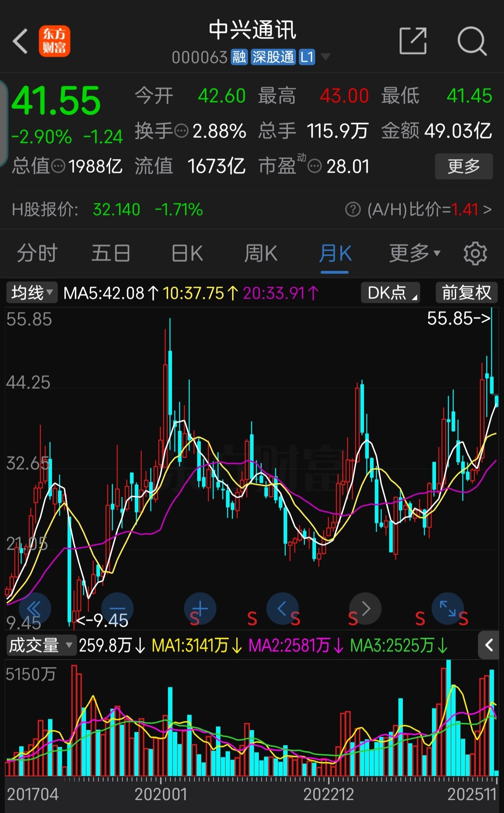Tap the 55.85 high price marker
The width and height of the screenshot is (504, 813).
click(x=458, y=319)
